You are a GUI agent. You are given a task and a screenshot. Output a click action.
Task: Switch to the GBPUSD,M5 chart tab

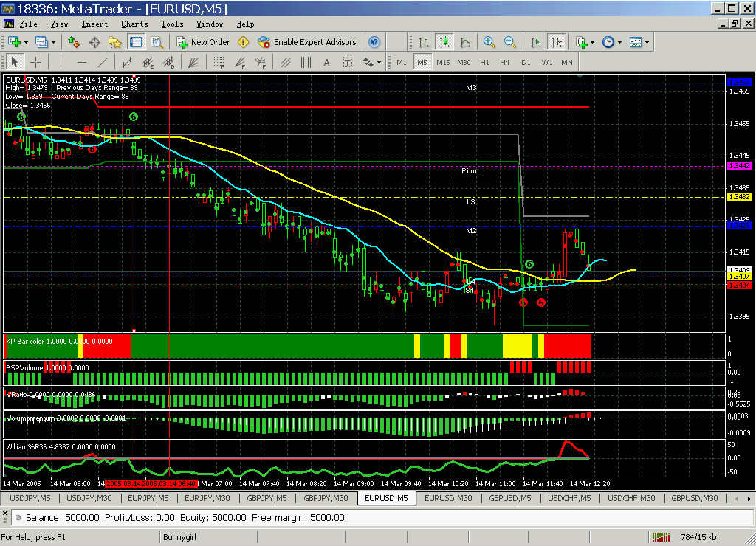pyautogui.click(x=510, y=498)
